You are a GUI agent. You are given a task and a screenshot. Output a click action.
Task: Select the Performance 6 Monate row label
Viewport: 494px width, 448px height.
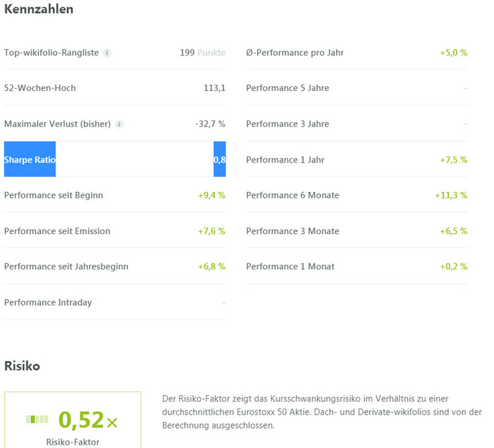coord(293,195)
